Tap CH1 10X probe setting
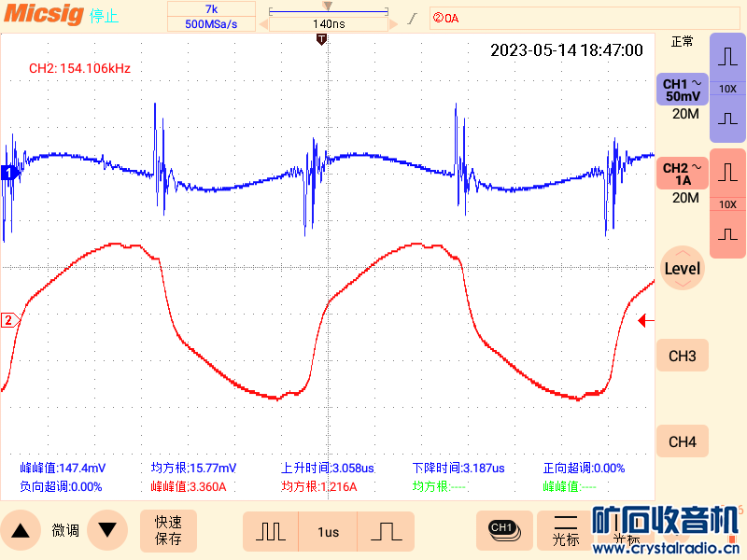The width and height of the screenshot is (747, 560). coord(727,89)
